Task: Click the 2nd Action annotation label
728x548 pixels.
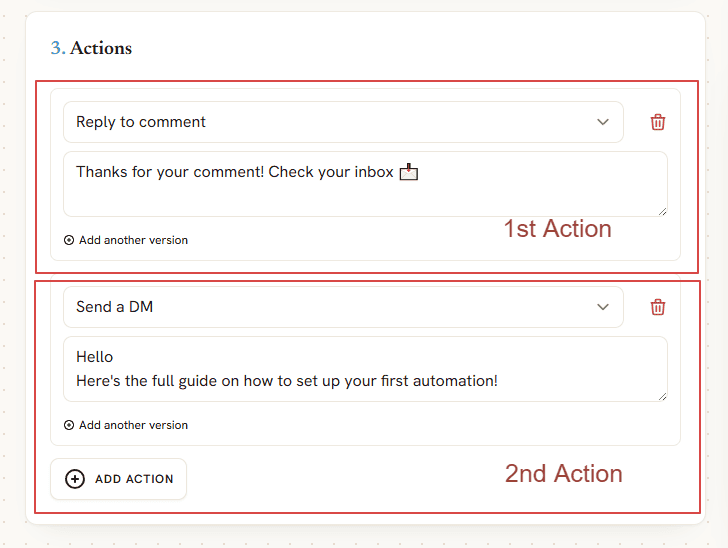Action: click(564, 474)
